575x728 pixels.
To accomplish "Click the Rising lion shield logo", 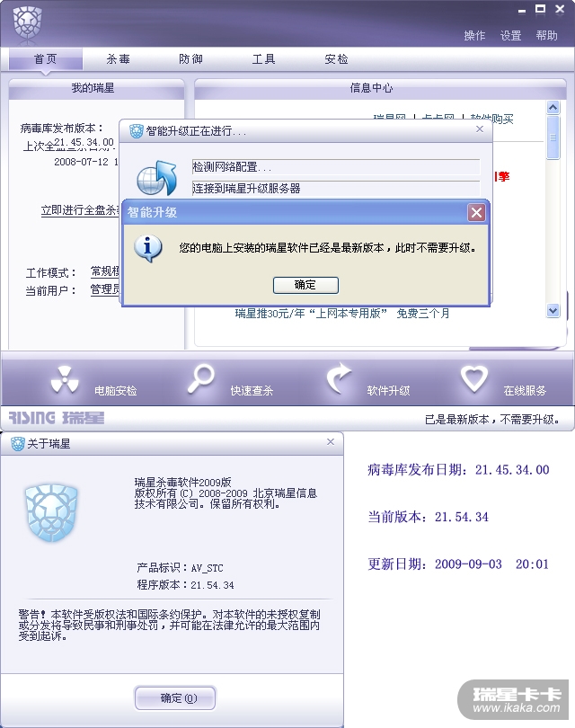I will pos(27,23).
